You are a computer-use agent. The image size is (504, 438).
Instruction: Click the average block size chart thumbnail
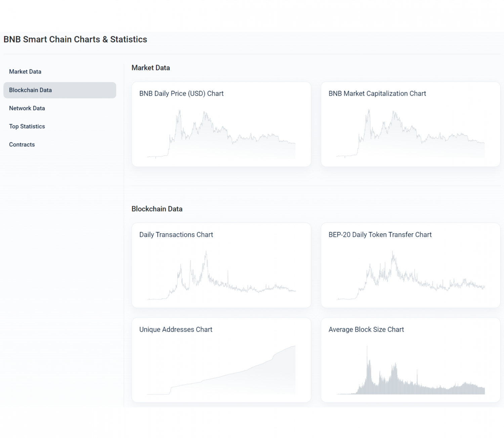click(x=411, y=369)
